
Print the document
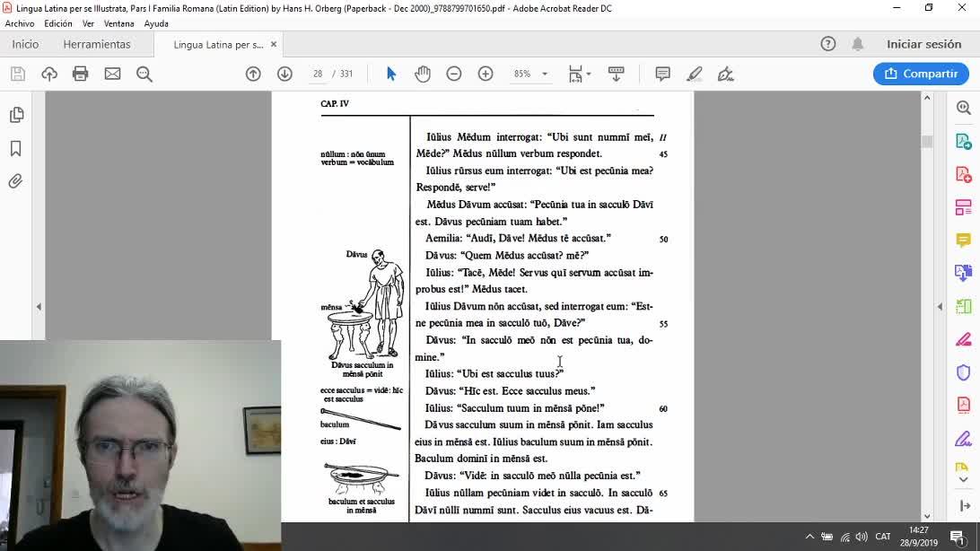click(80, 74)
